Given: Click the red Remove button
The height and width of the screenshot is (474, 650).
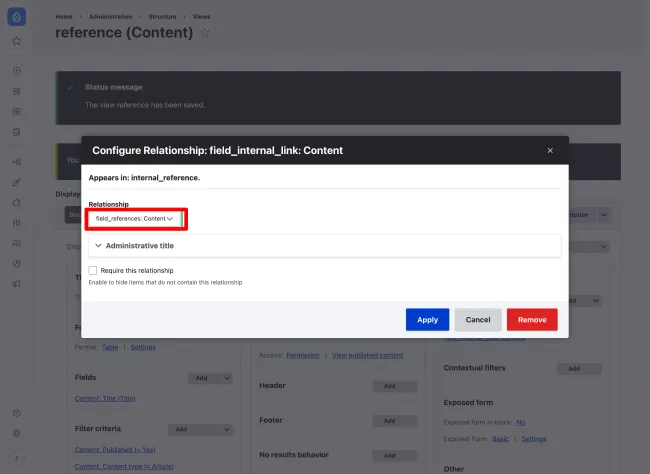Looking at the screenshot, I should click(x=532, y=319).
